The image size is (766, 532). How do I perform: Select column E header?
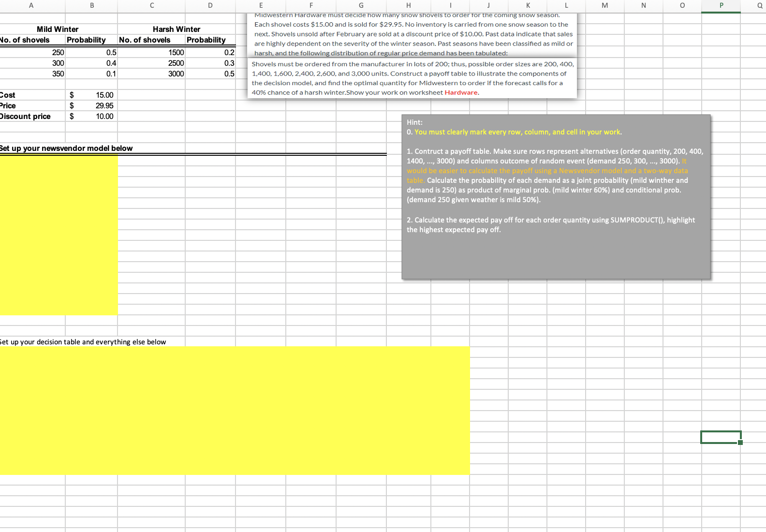(x=261, y=6)
